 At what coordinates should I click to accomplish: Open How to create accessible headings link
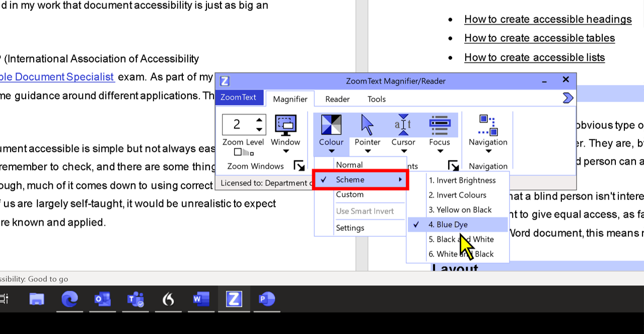[548, 19]
